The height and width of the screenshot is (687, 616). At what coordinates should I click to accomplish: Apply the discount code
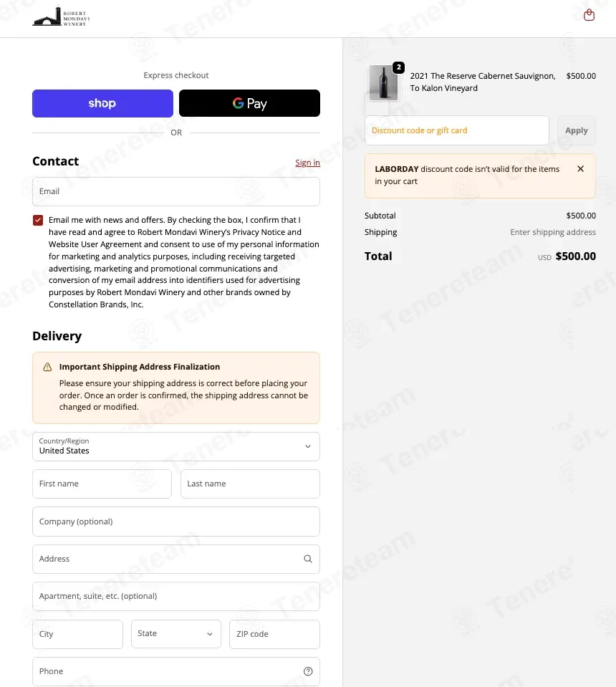point(576,130)
